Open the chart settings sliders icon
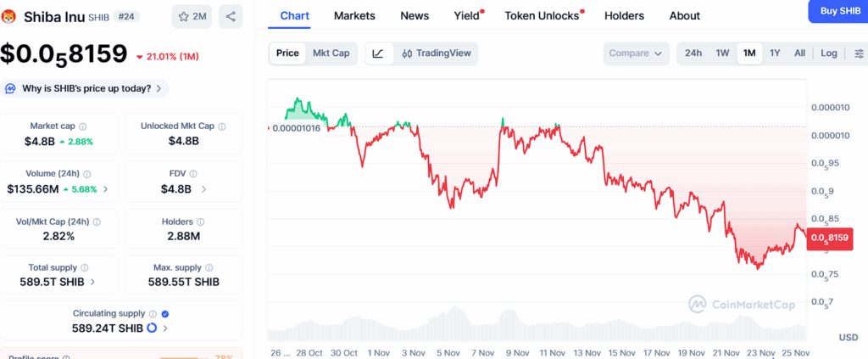This screenshot has width=868, height=359. click(858, 53)
